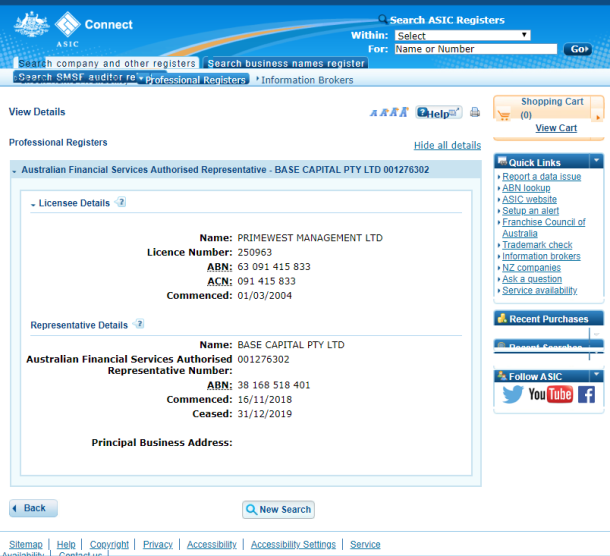Click licensee name PRIMEWEST MANAGEMENT LTD
Image resolution: width=610 pixels, height=556 pixels.
[310, 238]
